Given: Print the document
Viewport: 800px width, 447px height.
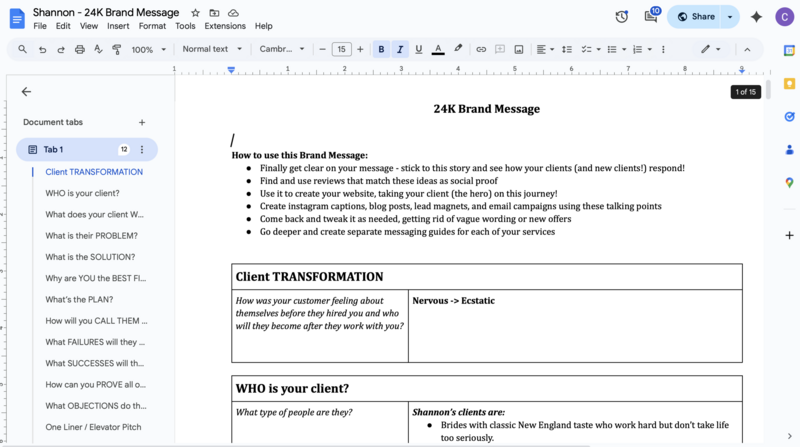Looking at the screenshot, I should click(80, 49).
